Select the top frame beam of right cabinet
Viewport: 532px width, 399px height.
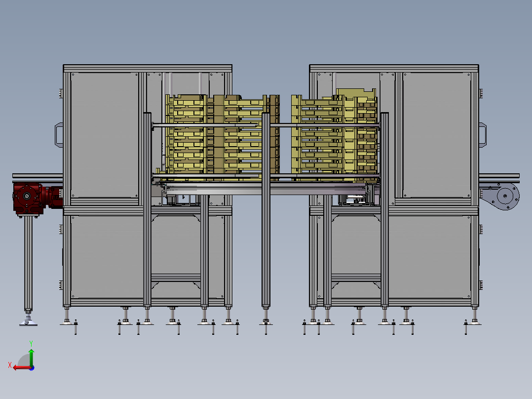point(394,68)
